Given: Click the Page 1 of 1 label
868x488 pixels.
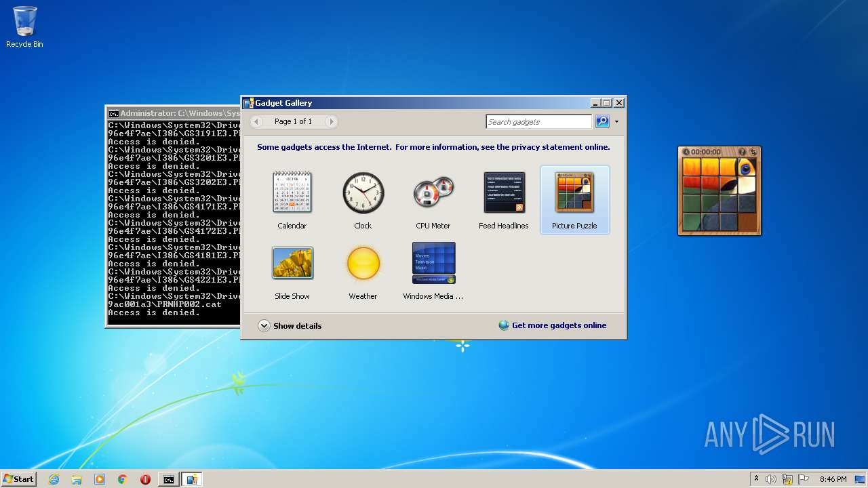Looking at the screenshot, I should (293, 121).
